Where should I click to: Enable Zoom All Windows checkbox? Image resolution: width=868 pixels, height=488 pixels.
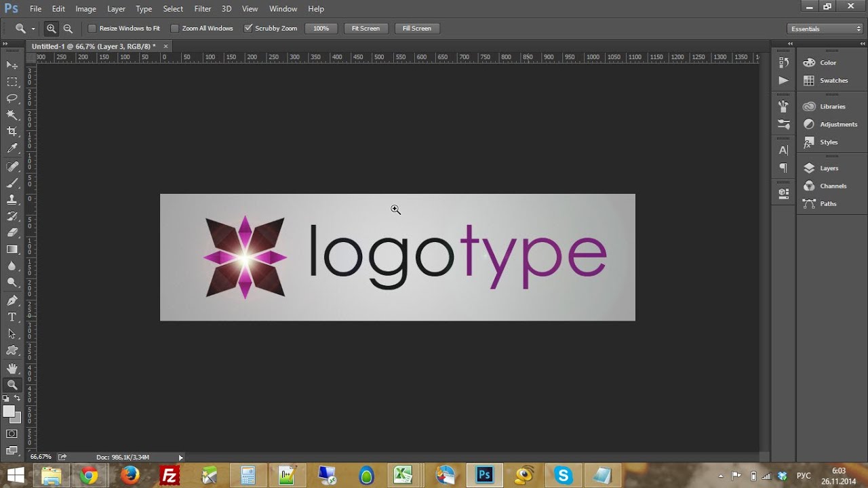click(175, 28)
